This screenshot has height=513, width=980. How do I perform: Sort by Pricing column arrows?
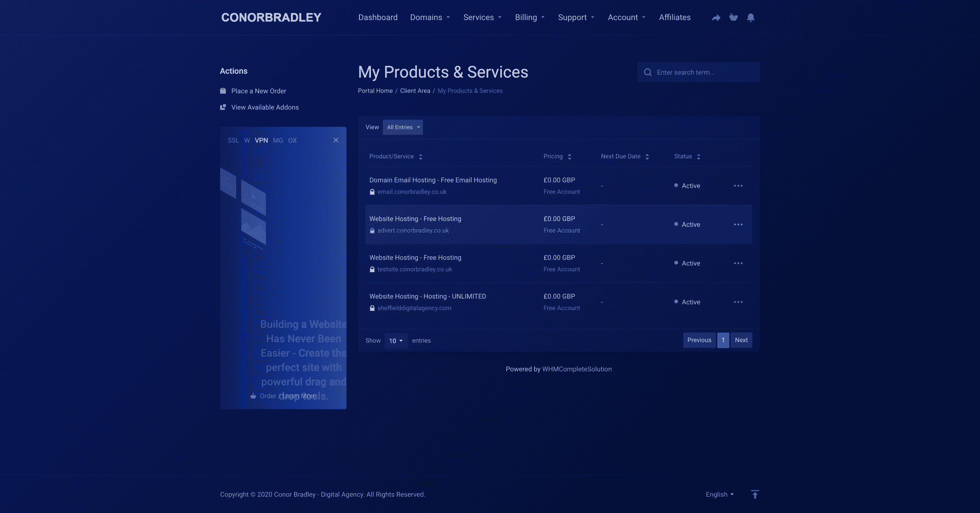click(x=570, y=157)
